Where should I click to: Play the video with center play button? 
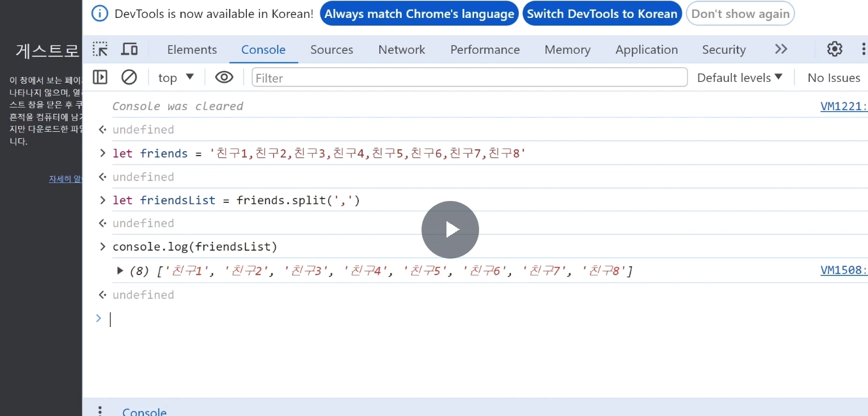click(450, 230)
